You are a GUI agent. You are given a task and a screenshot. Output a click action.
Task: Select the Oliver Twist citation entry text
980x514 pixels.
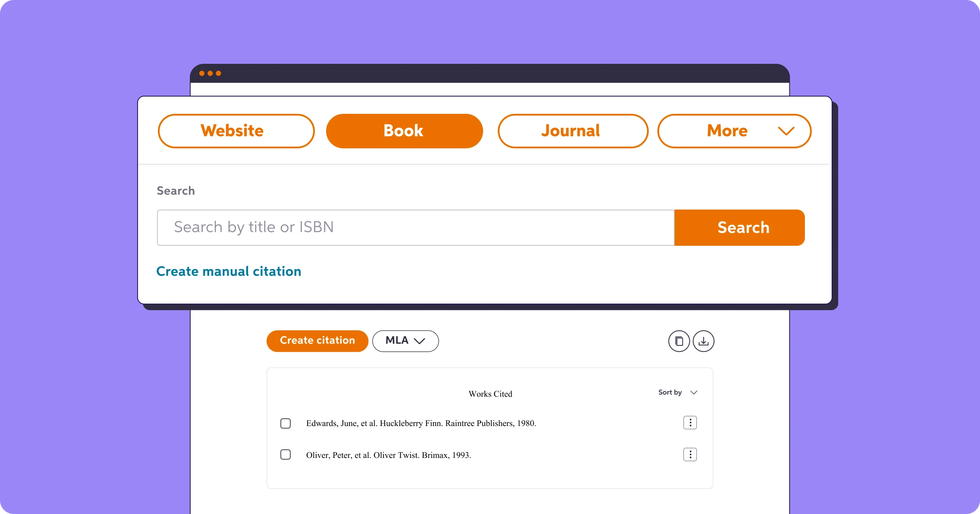coord(389,455)
